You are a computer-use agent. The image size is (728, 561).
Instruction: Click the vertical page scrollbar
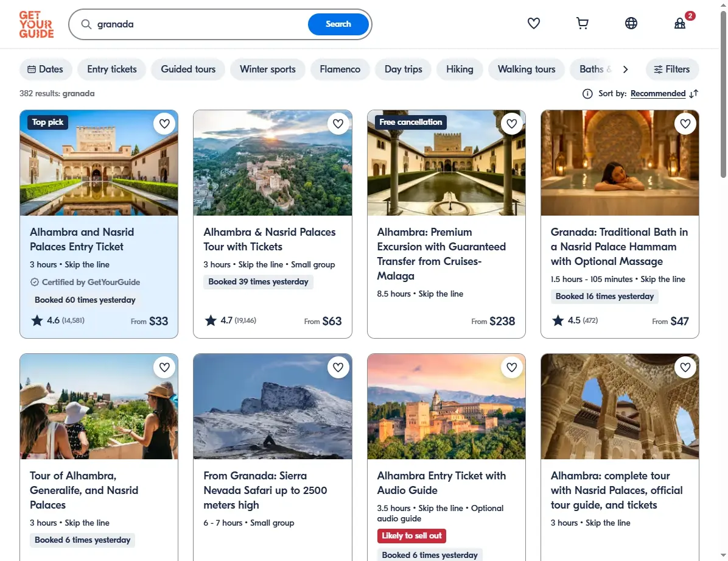[x=723, y=95]
